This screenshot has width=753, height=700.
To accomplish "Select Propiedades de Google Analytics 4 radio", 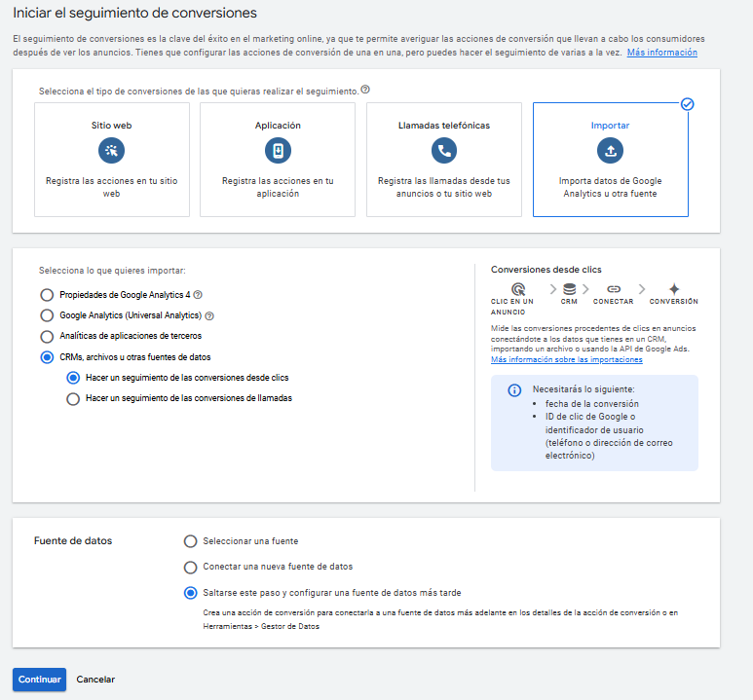I will click(x=47, y=295).
